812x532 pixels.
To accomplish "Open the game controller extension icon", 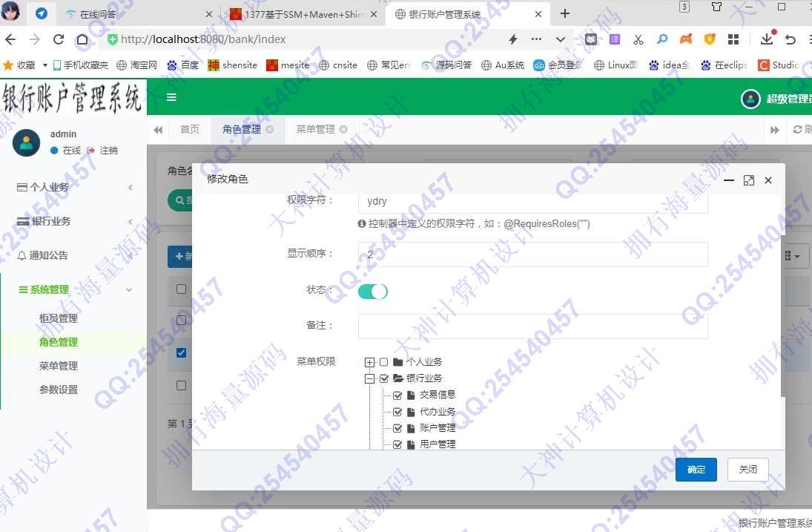I will pyautogui.click(x=686, y=39).
